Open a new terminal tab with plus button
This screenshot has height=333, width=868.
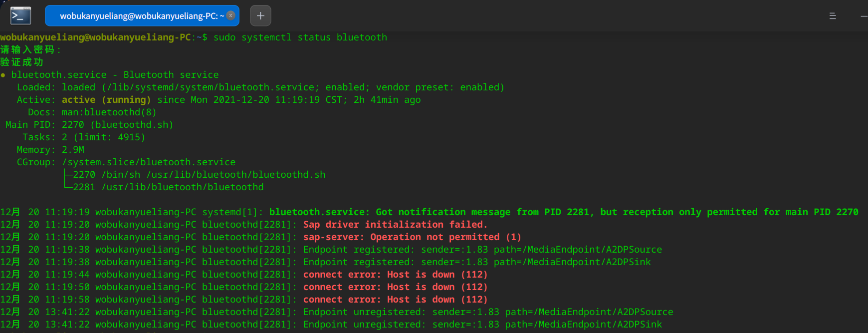click(x=260, y=15)
